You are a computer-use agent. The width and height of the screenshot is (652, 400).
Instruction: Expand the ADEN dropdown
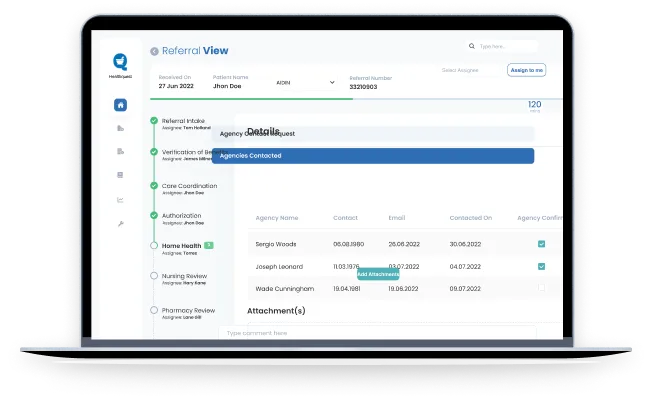coord(306,83)
